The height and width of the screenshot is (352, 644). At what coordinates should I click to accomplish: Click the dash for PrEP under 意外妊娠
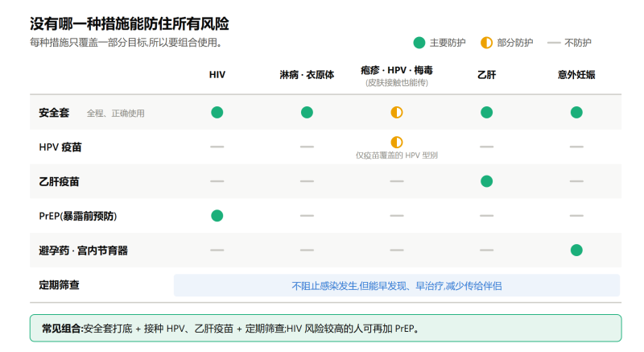[x=576, y=216]
